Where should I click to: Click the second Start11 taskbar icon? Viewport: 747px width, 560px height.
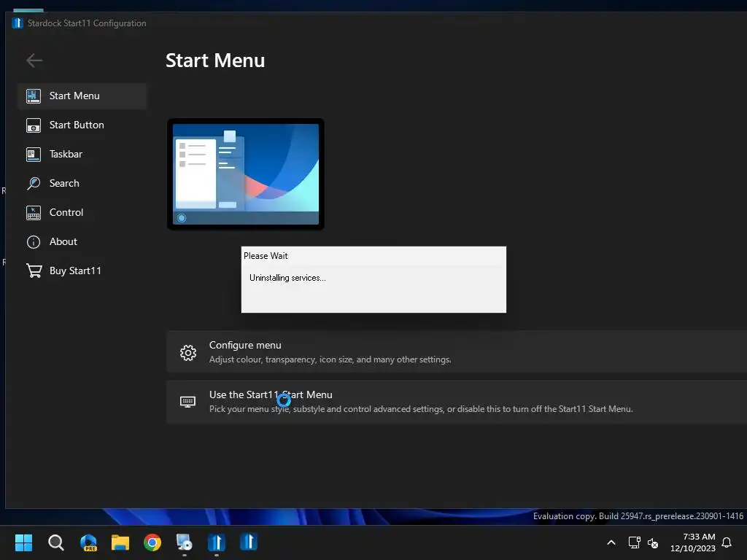[249, 542]
